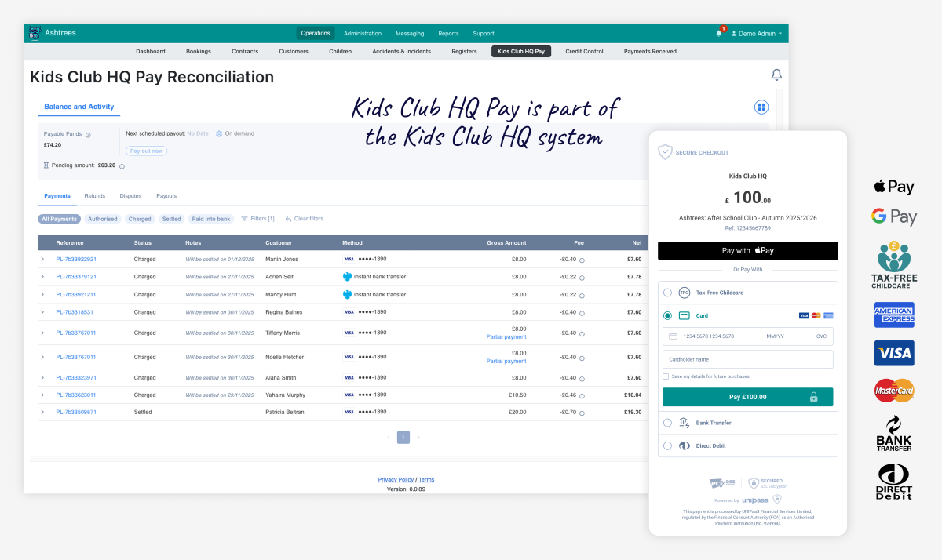Open the Demo Admin user dropdown

[x=756, y=34]
